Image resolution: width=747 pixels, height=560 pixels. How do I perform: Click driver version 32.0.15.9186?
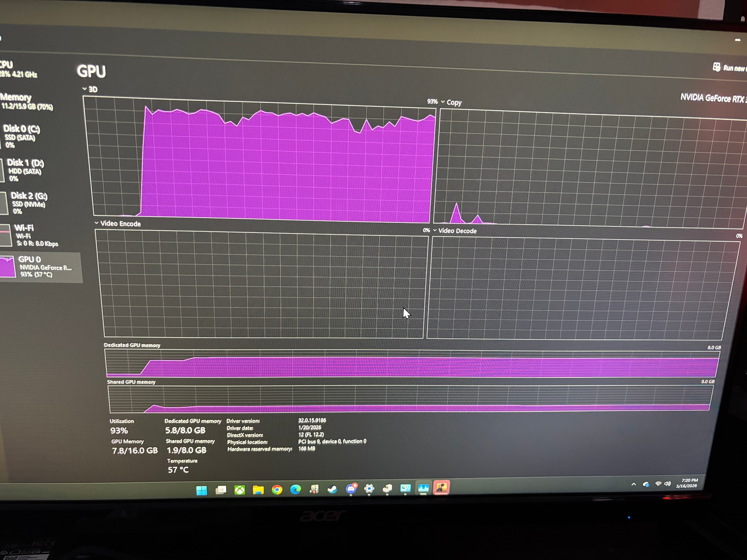click(x=312, y=420)
